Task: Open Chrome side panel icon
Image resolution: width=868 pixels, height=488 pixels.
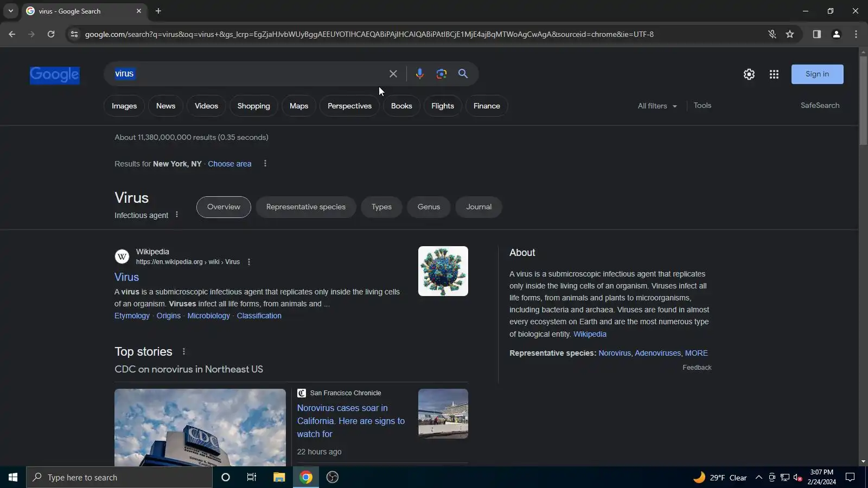Action: click(x=817, y=34)
